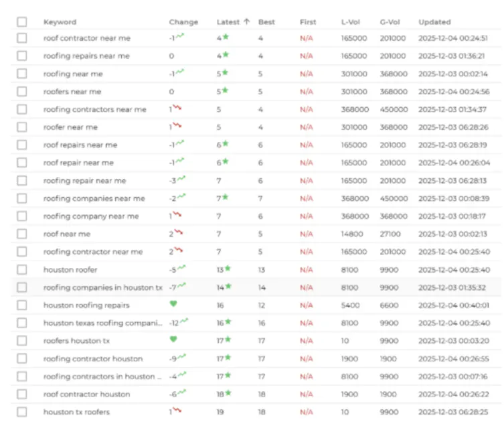This screenshot has width=504, height=428.
Task: Click the green star in roof contractor houston row
Action: coord(228,393)
